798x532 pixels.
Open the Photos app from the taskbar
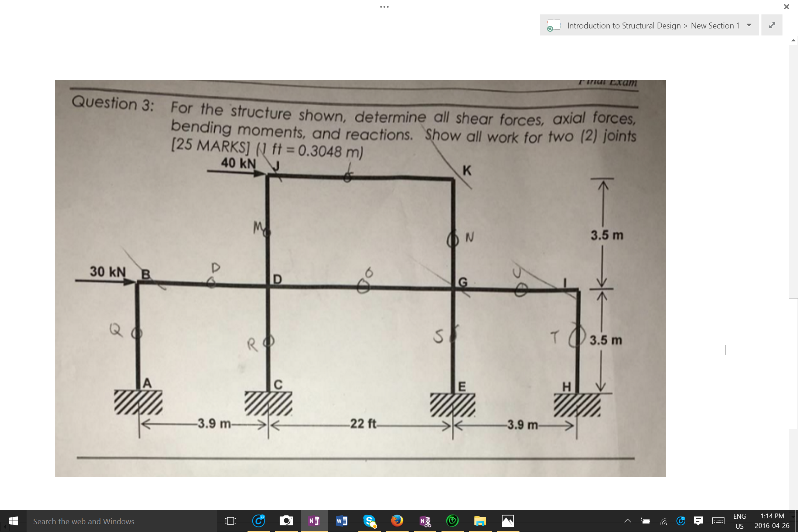[x=508, y=521]
